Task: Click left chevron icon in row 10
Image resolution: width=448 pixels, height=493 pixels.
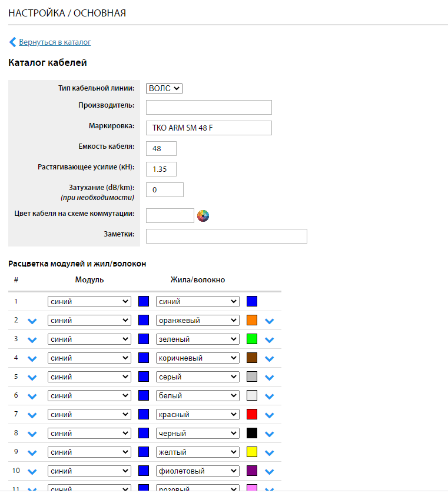Action: point(32,472)
